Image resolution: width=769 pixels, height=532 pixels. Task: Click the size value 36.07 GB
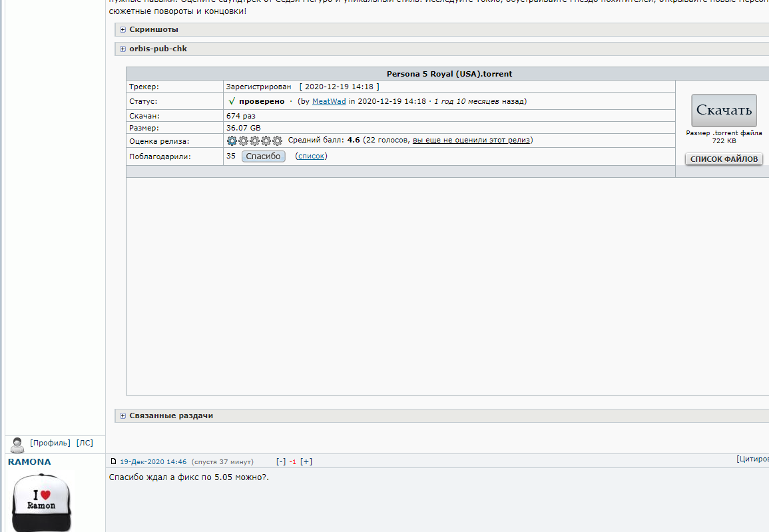coord(243,128)
